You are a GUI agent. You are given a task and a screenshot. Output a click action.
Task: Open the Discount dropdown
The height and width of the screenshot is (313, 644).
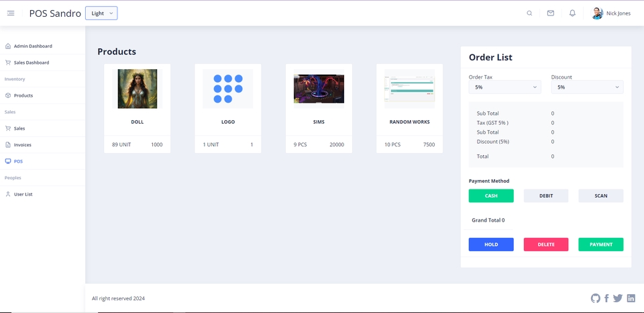pyautogui.click(x=587, y=87)
